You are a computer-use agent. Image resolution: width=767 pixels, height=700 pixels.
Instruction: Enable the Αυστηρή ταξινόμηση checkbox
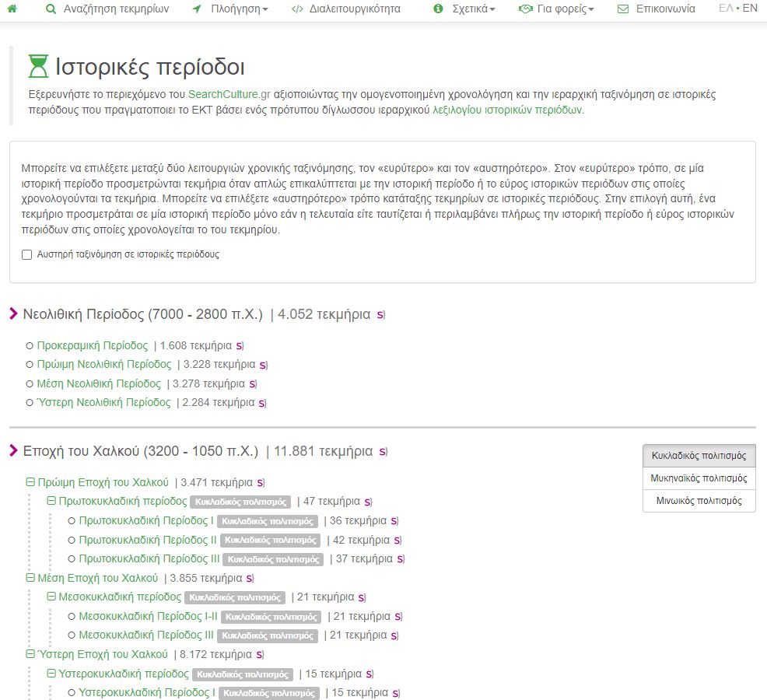pyautogui.click(x=27, y=254)
